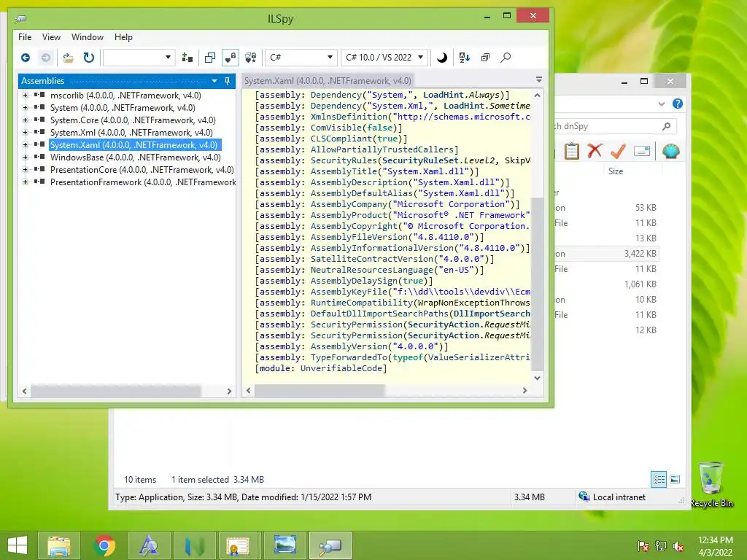Screen dimensions: 747x560
Task: Click the manage assembly lists icon
Action: 187,58
